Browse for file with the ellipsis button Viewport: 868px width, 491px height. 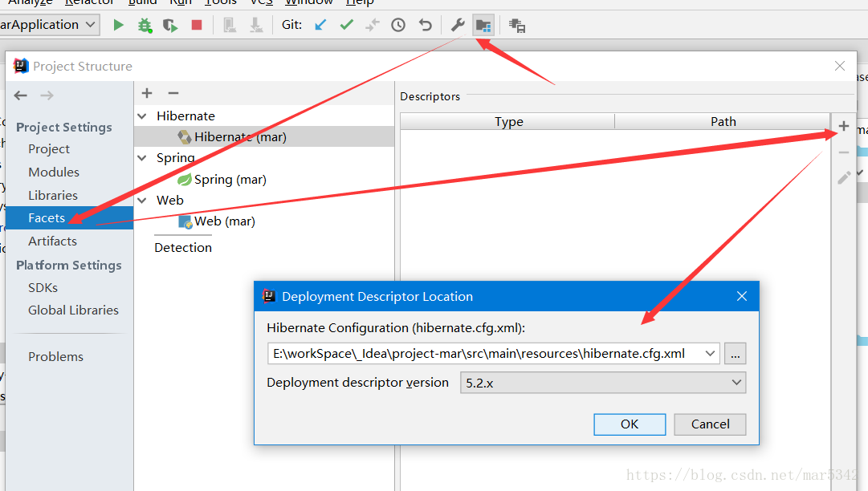coord(736,354)
